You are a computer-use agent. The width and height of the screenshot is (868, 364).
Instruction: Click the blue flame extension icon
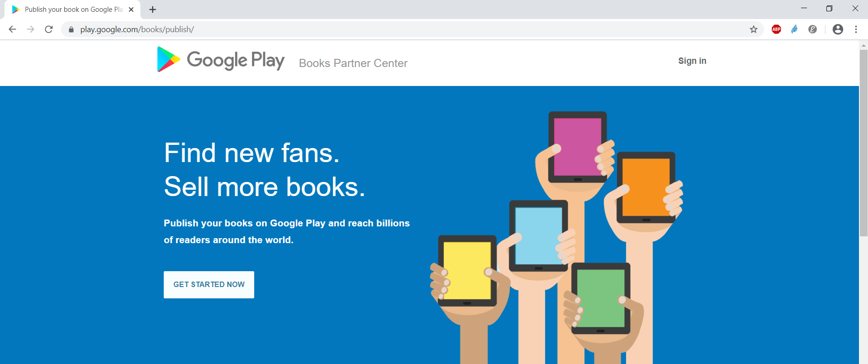[x=794, y=29]
